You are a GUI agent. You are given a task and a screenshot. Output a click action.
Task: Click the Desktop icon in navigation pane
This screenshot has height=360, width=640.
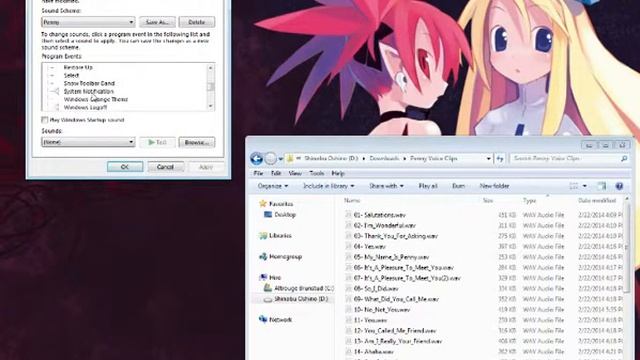coord(268,214)
